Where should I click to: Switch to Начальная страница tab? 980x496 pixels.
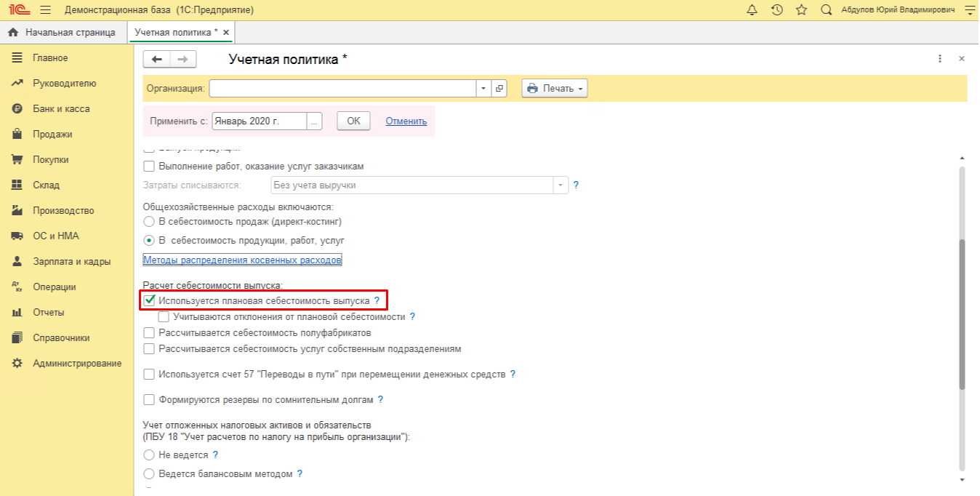[63, 33]
